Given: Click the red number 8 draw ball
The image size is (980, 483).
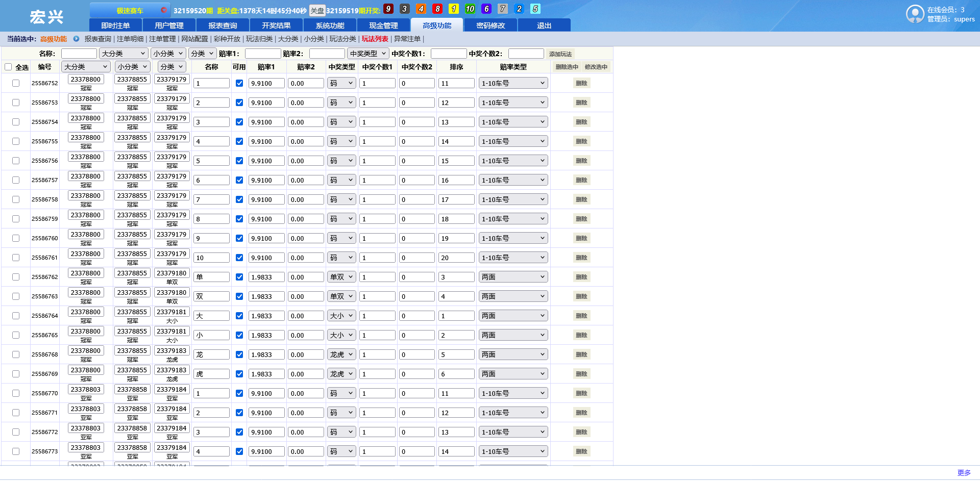Looking at the screenshot, I should (x=437, y=9).
